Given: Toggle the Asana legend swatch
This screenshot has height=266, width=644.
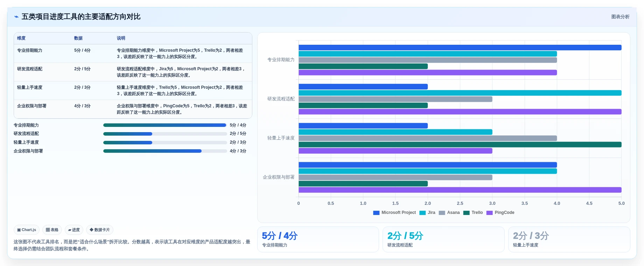Looking at the screenshot, I should (x=442, y=213).
